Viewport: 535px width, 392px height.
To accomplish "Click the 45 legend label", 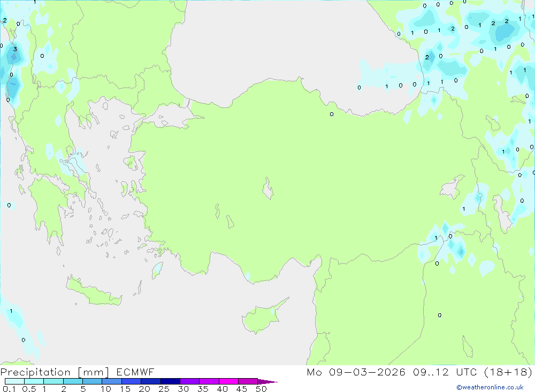I will pyautogui.click(x=242, y=389).
